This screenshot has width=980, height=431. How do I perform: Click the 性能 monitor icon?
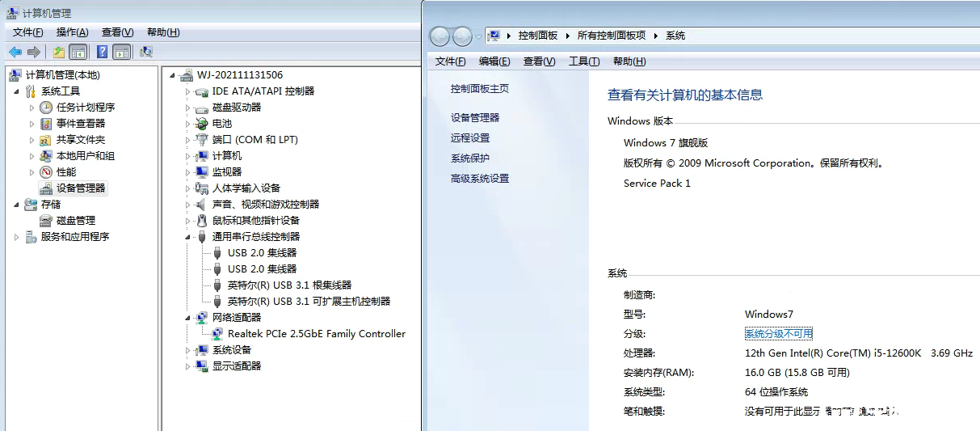click(47, 172)
